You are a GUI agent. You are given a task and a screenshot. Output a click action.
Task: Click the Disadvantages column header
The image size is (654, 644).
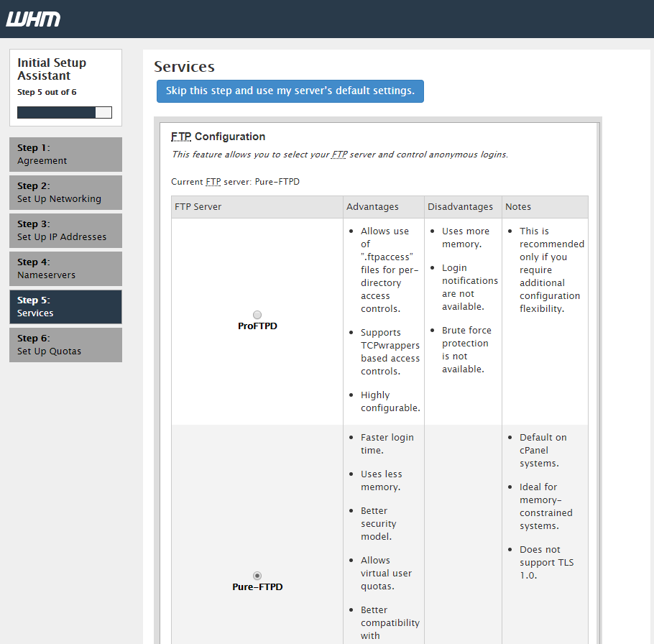[x=463, y=207]
